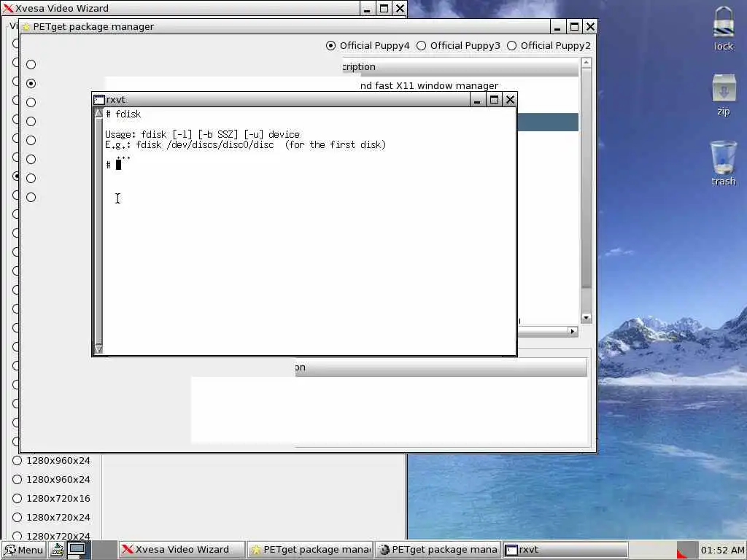Click the 'Usage: fdisk [-l] [-b SSZ] [-u] device' line
747x560 pixels.
pos(203,135)
